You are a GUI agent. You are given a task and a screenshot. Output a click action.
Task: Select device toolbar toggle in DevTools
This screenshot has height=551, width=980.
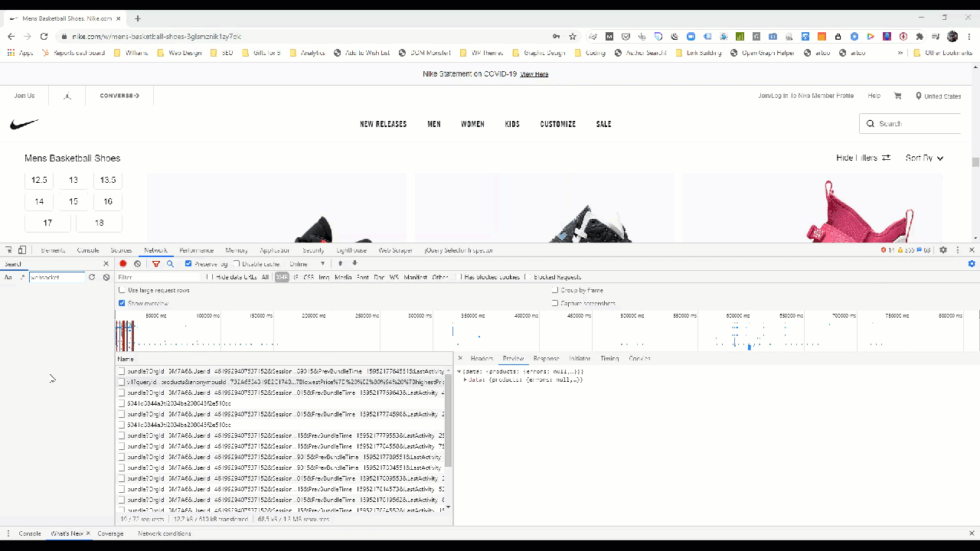(21, 249)
